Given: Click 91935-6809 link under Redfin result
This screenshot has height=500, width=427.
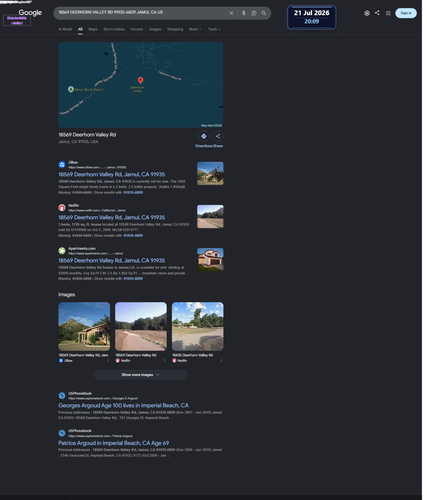Looking at the screenshot, I should tap(133, 235).
